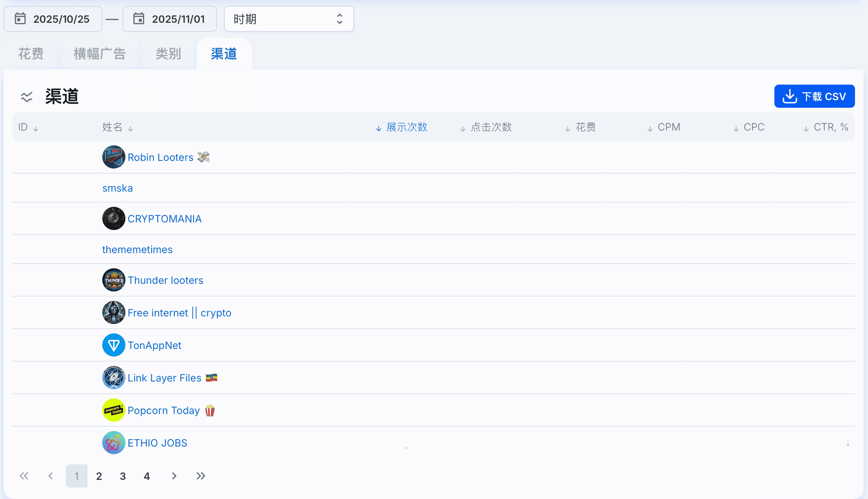868x499 pixels.
Task: Click TonAppNet channel logo
Action: (x=113, y=345)
